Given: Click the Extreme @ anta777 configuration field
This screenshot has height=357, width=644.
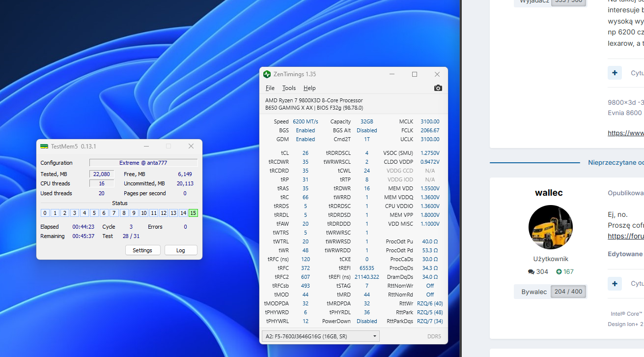Looking at the screenshot, I should [x=143, y=163].
